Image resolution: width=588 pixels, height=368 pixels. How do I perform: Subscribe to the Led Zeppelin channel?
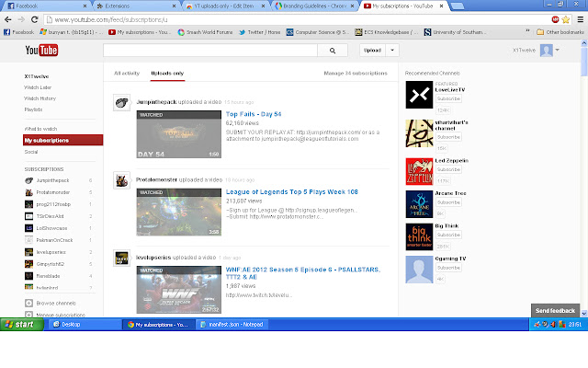(x=448, y=173)
